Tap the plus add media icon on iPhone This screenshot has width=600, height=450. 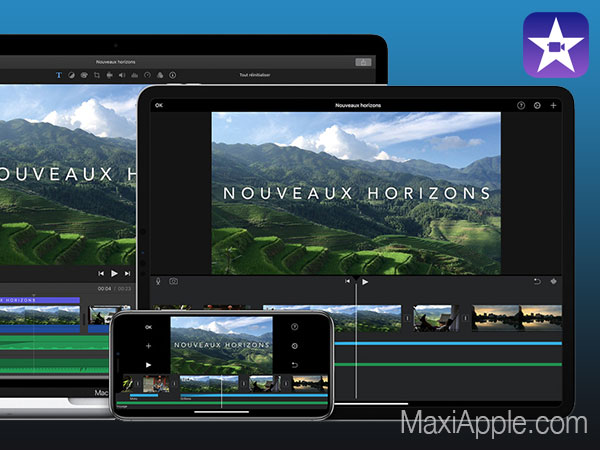[148, 346]
